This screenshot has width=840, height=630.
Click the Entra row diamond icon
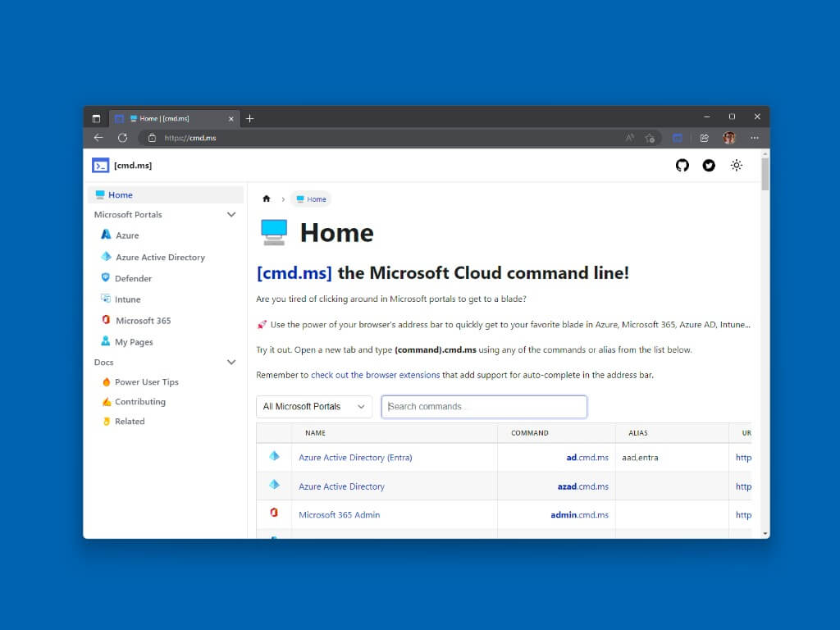274,456
